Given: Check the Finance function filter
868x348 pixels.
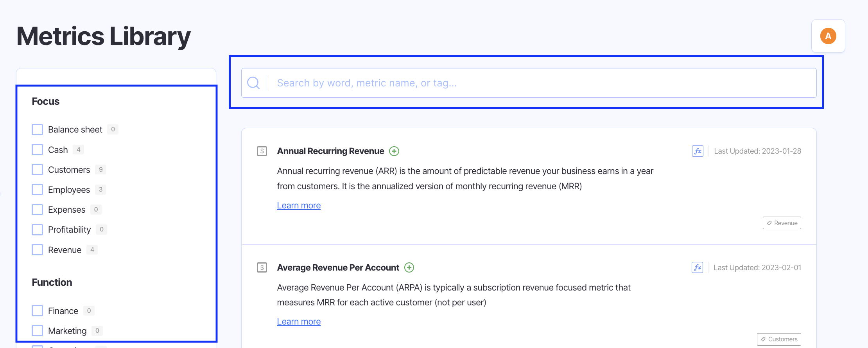Looking at the screenshot, I should [x=38, y=311].
